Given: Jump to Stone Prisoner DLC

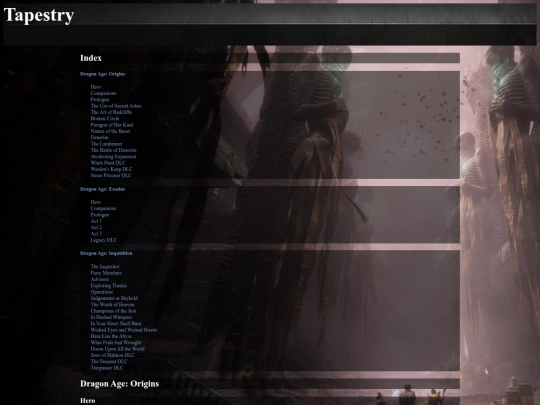Looking at the screenshot, I should pos(111,175).
